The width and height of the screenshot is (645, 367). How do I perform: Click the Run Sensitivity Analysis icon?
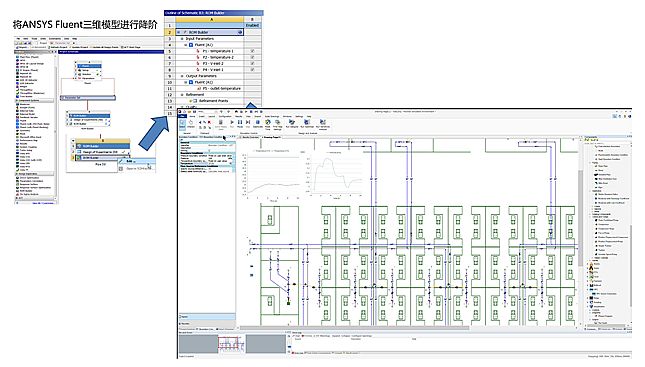point(322,122)
